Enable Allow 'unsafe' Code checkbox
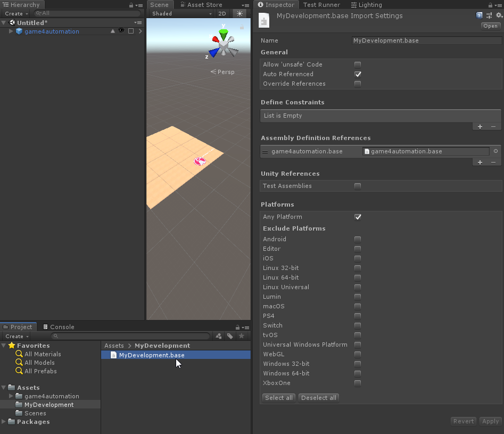Viewport: 504px width, 434px height. (x=358, y=64)
